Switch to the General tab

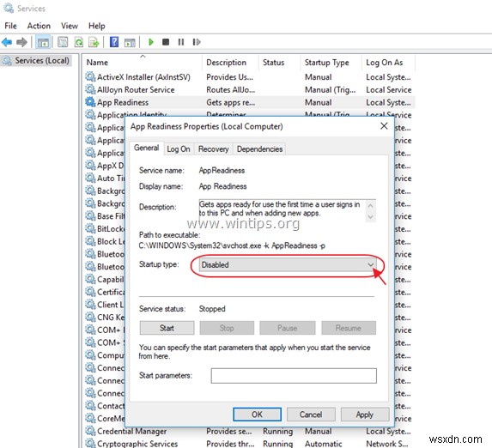pos(146,148)
